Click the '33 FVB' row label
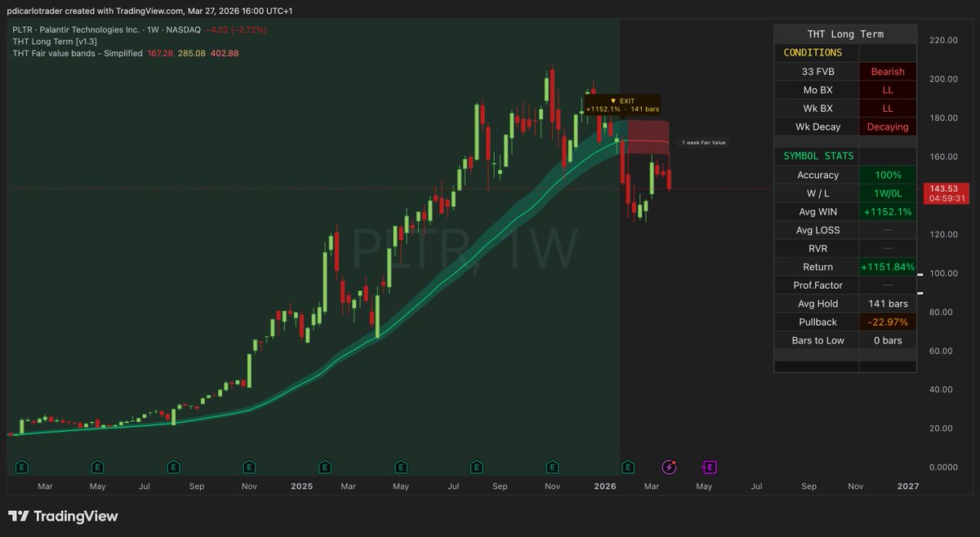 817,71
